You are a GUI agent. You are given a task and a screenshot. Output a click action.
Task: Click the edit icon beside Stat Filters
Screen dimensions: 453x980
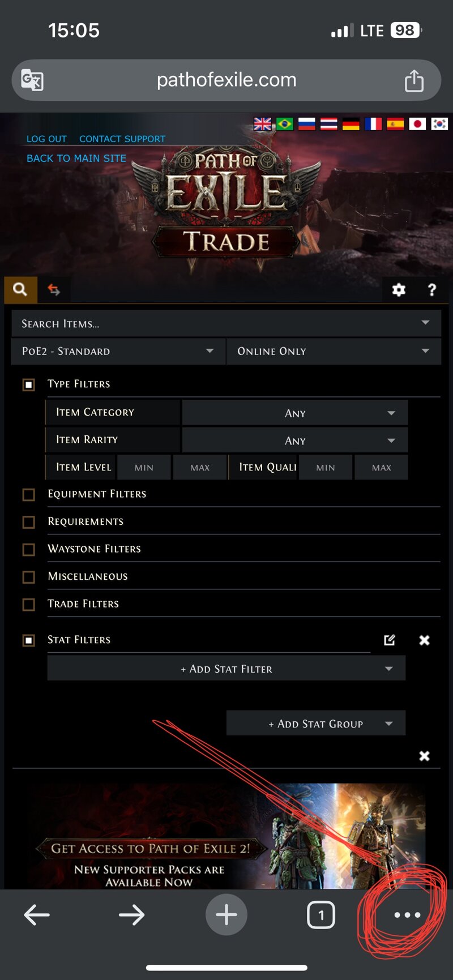(x=390, y=640)
